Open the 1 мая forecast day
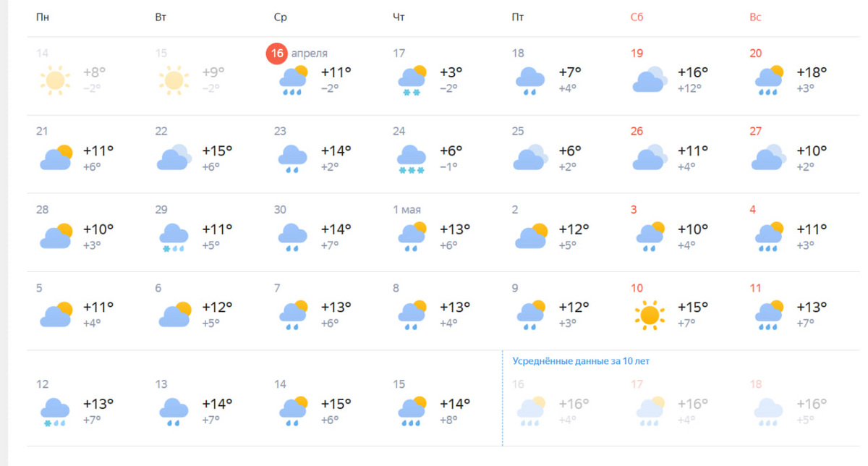 (x=407, y=210)
